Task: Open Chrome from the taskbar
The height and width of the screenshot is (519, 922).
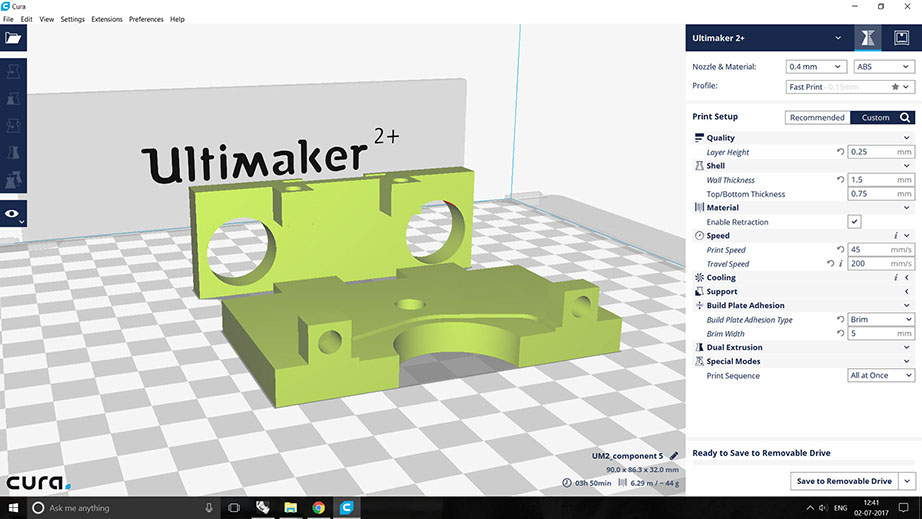Action: 318,508
